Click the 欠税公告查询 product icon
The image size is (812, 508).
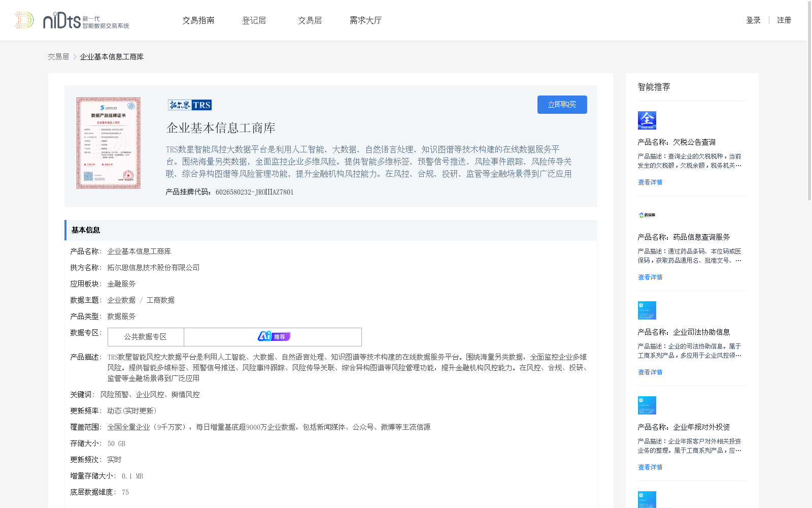[647, 120]
